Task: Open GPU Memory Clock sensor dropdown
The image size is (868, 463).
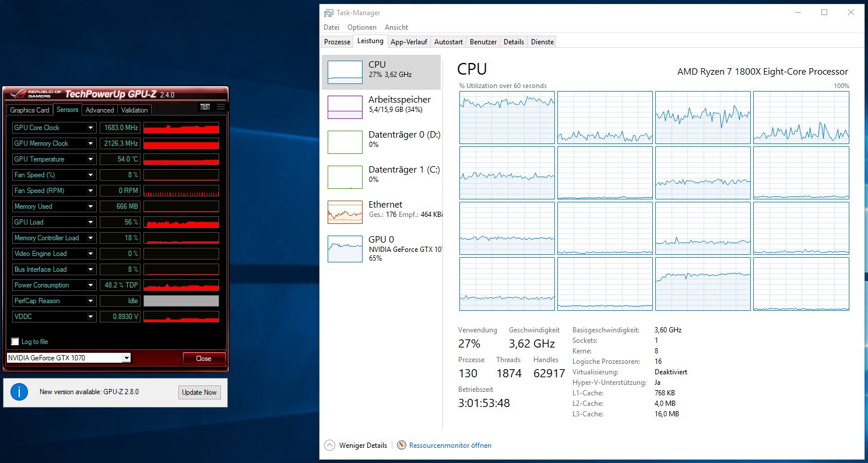Action: 91,143
